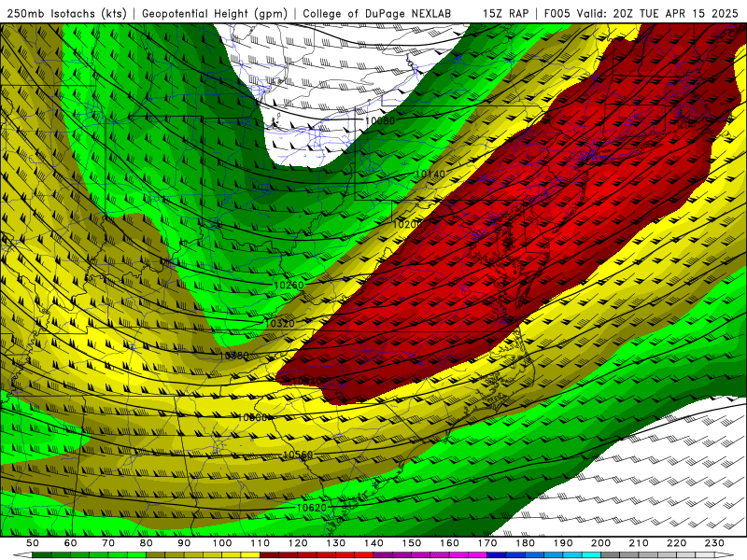The width and height of the screenshot is (747, 560).
Task: Click the 10560 height contour label
Action: 298,455
